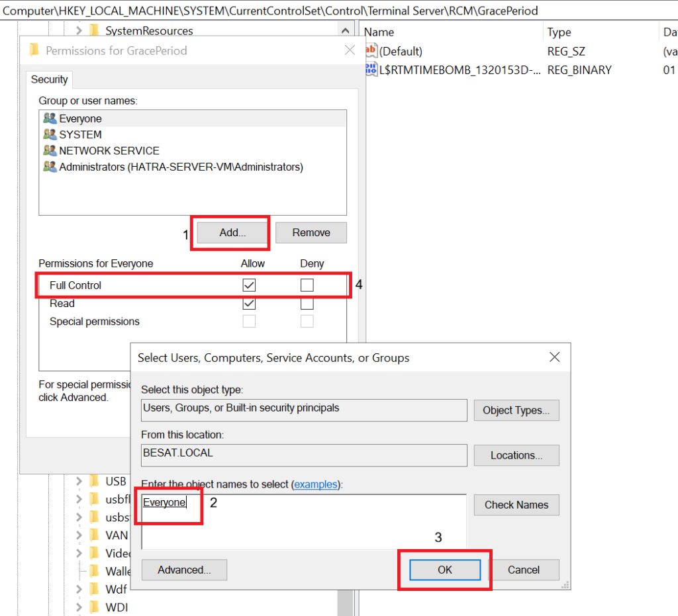Open the Security tab

point(49,79)
